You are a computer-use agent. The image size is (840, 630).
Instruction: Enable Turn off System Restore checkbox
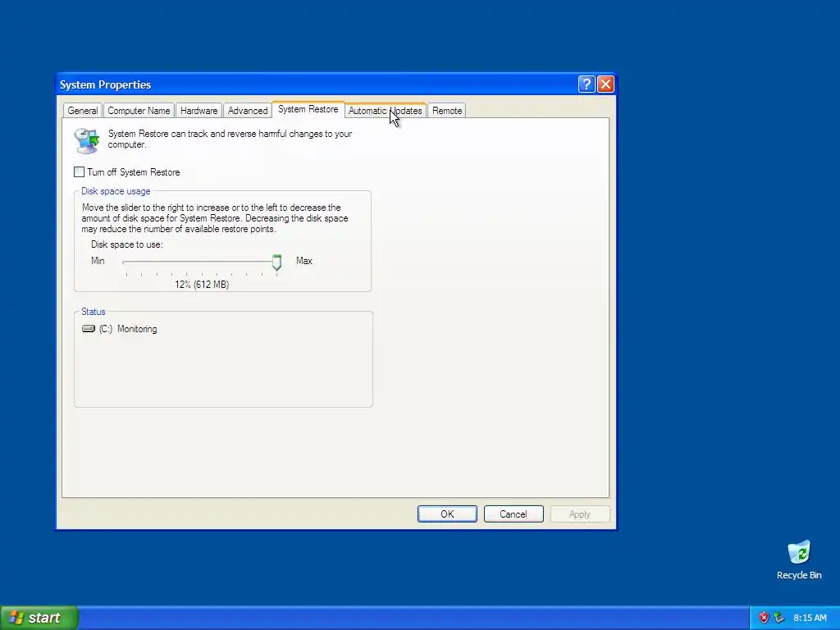(80, 172)
